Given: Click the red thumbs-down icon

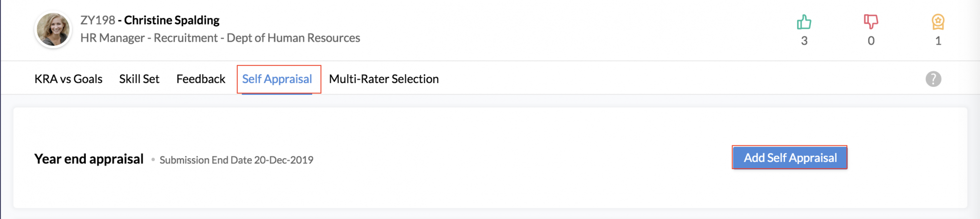Looking at the screenshot, I should coord(871,22).
